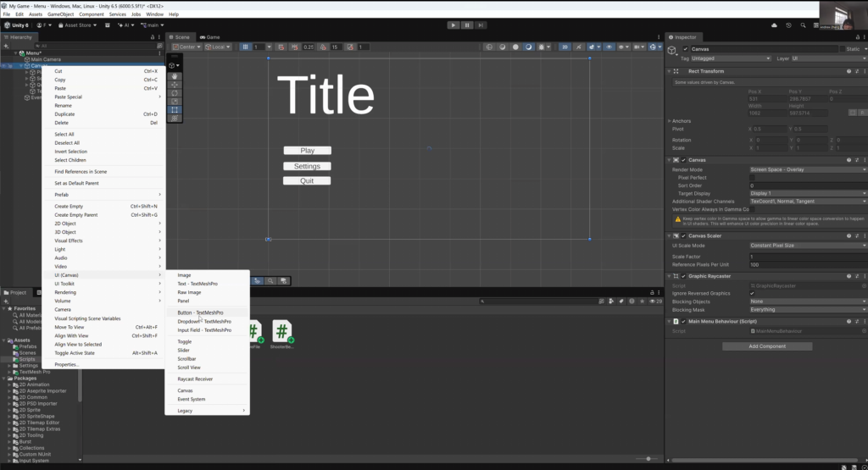Uncheck Ignore Reversed Graphics checkbox
Screen dimensions: 868x470
pos(752,294)
